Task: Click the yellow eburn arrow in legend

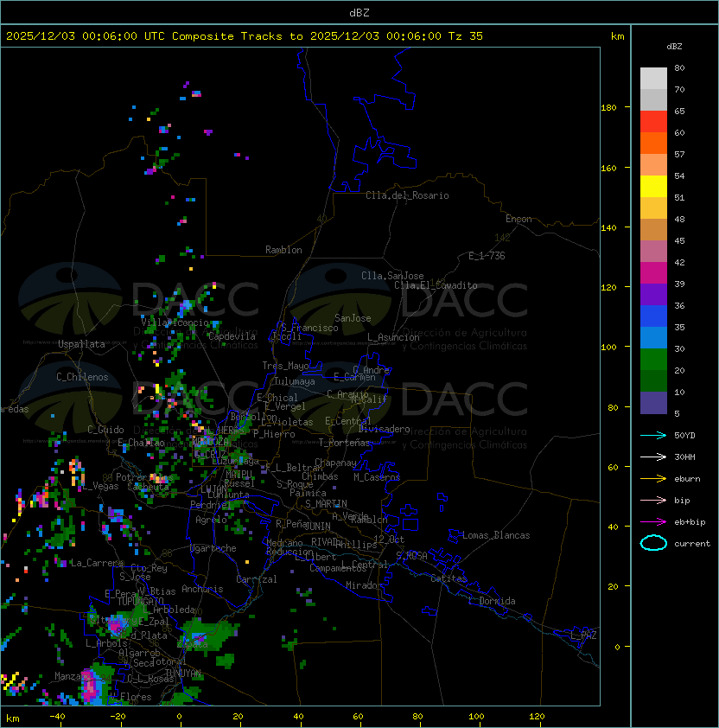Action: point(653,479)
